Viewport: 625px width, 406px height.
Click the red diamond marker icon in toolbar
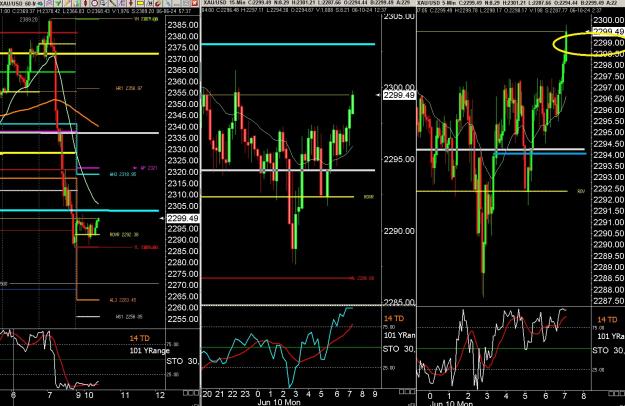(85, 3)
